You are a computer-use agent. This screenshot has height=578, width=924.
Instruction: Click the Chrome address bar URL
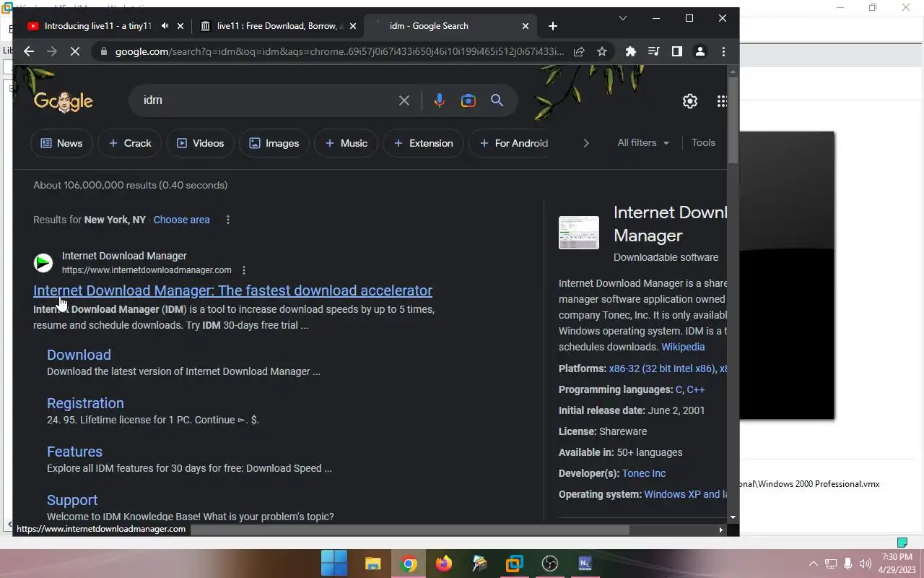339,51
